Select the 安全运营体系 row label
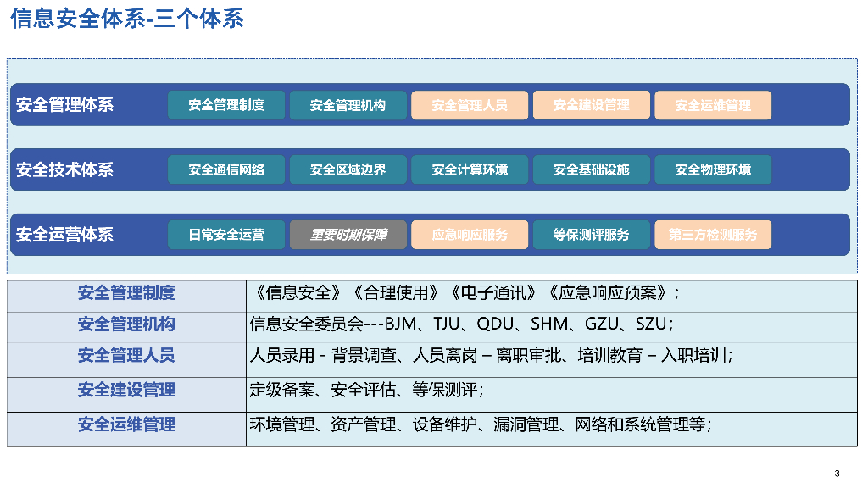The width and height of the screenshot is (868, 488). 64,235
